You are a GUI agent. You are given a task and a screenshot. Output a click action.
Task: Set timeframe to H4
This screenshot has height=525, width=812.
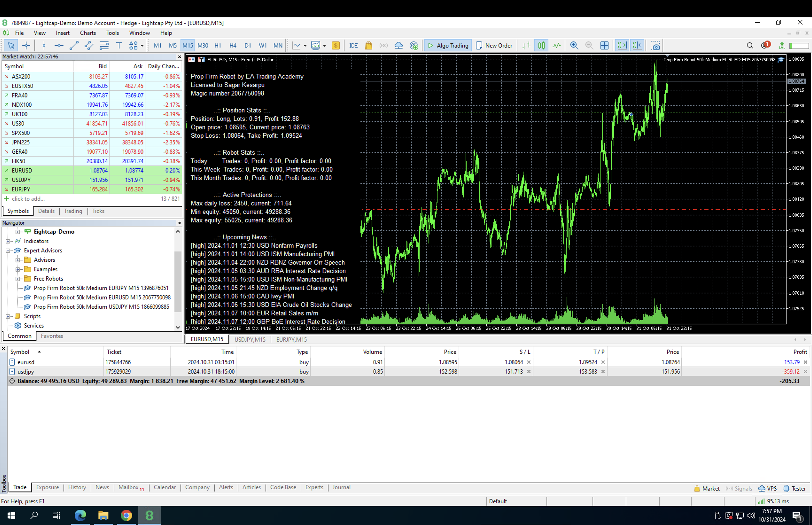(233, 45)
